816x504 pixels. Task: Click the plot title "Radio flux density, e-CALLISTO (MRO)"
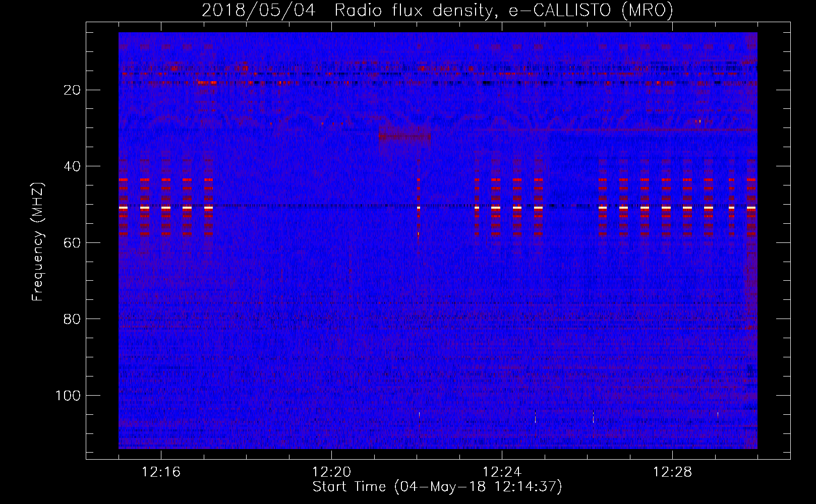[x=504, y=10]
